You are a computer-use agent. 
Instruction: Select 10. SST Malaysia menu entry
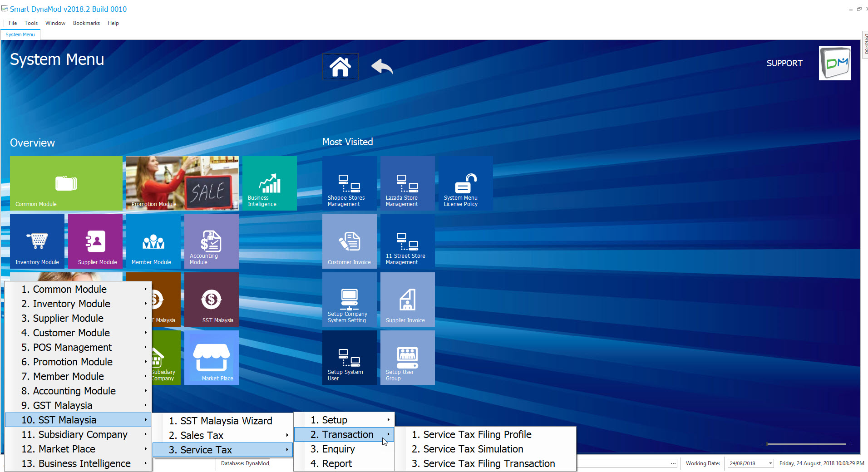tap(78, 420)
